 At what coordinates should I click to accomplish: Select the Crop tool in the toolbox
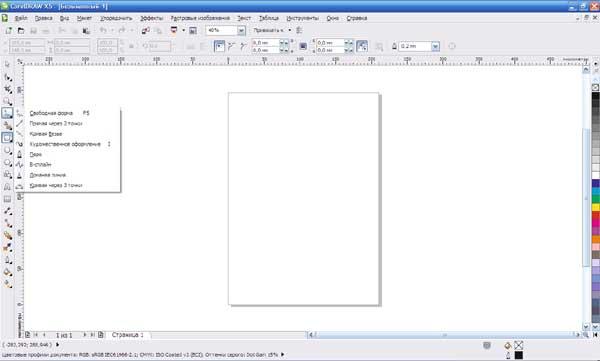click(7, 89)
